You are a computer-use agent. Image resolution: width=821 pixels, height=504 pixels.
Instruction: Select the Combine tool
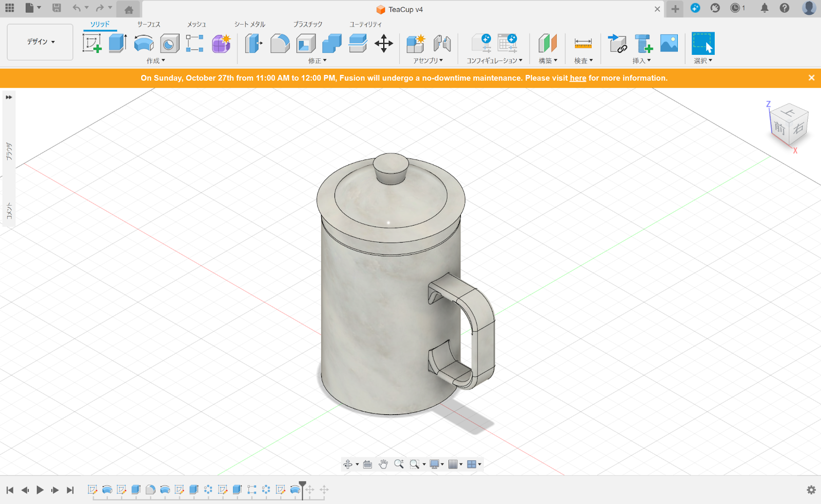coord(332,44)
